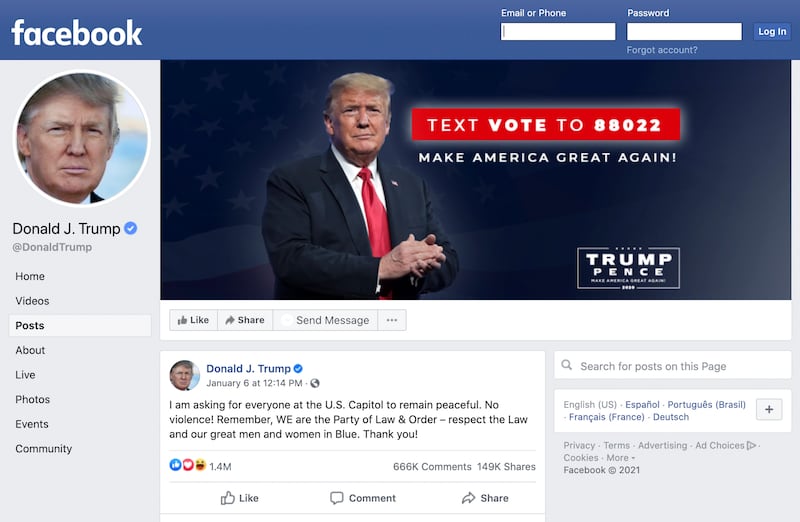Add another language with the plus button
This screenshot has height=522, width=800.
(769, 409)
